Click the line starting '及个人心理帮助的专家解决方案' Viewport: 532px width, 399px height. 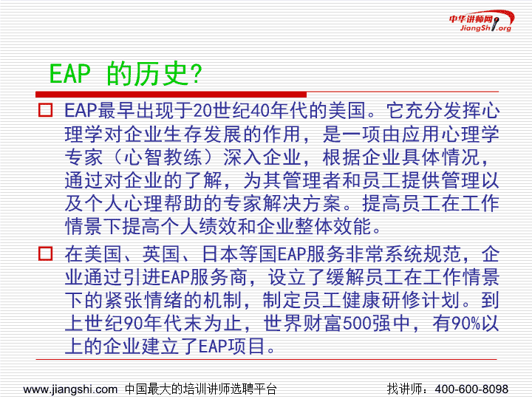(x=282, y=203)
